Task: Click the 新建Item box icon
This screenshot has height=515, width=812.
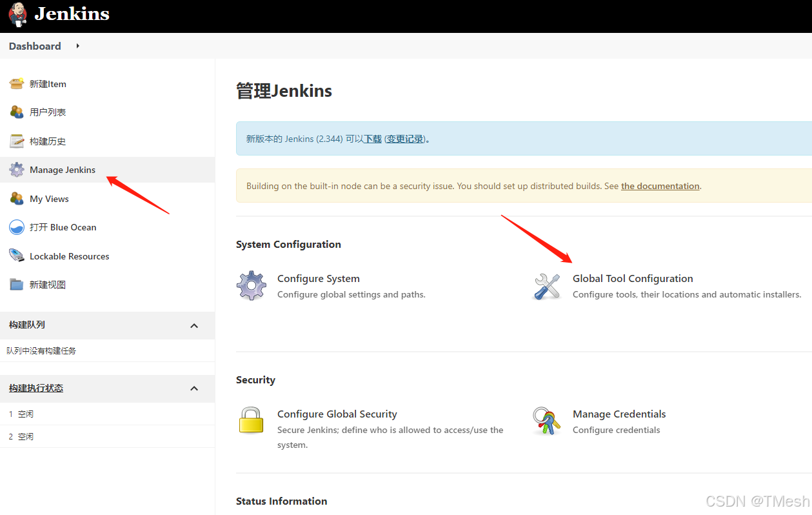Action: coord(17,84)
